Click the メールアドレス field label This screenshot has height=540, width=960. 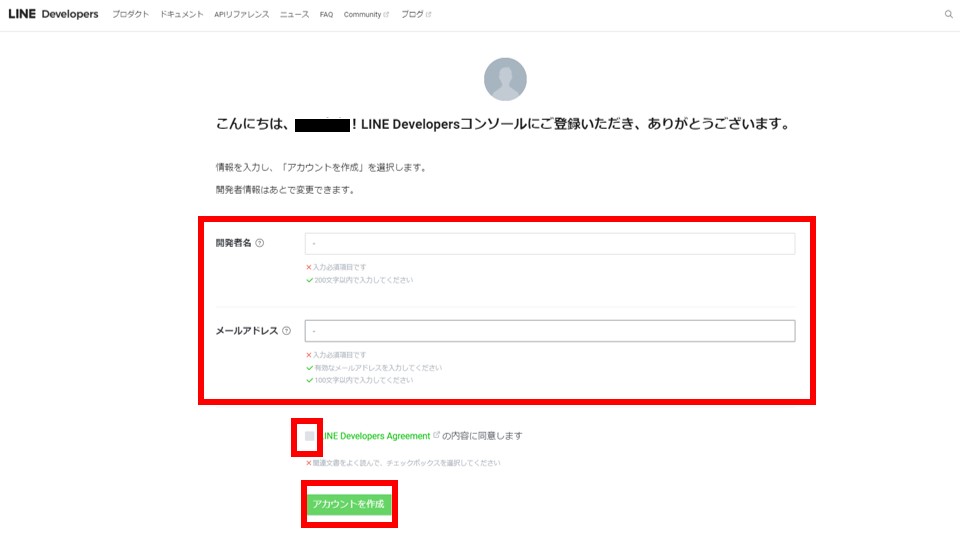click(x=246, y=331)
